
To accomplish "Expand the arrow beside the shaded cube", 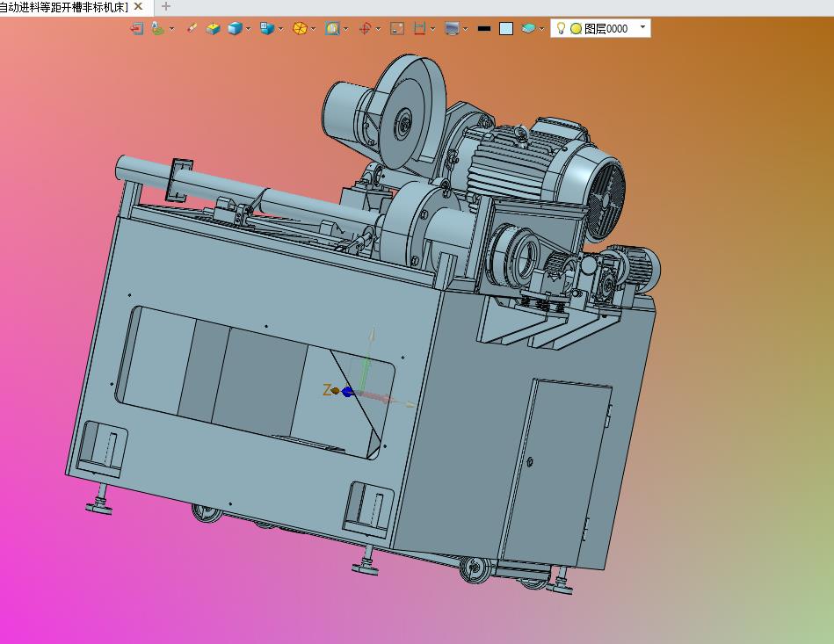I will pos(249,28).
